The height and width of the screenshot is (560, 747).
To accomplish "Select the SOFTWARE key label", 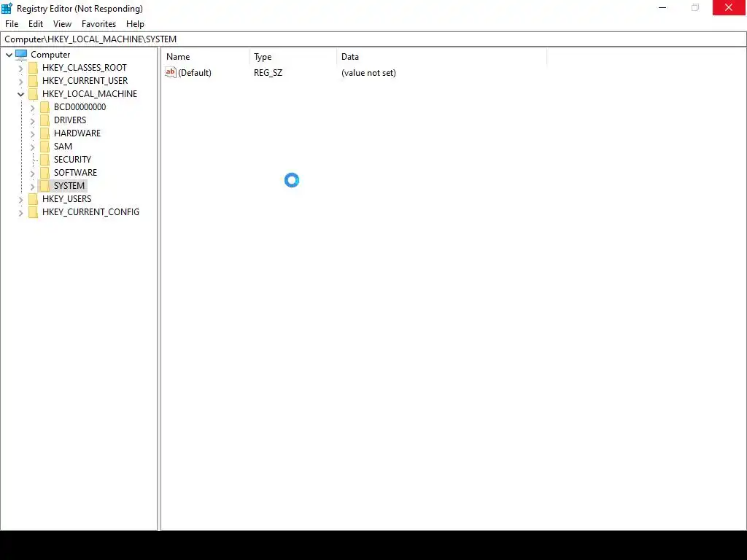I will (x=75, y=172).
